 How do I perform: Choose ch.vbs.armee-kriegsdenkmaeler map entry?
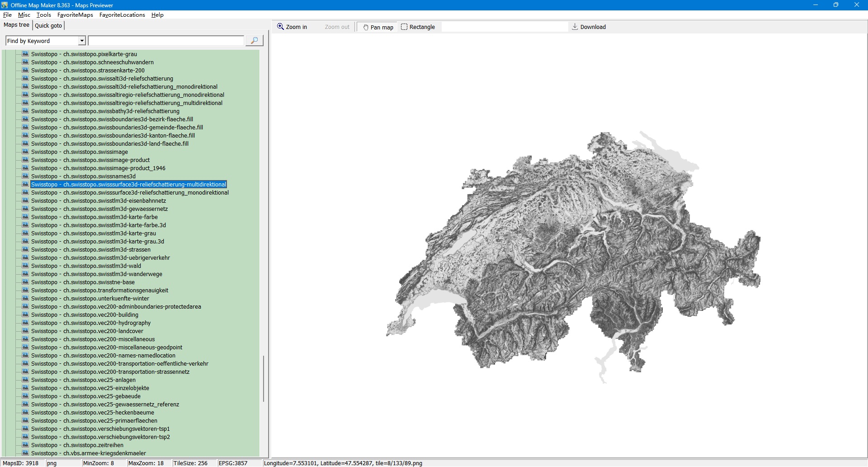click(88, 453)
